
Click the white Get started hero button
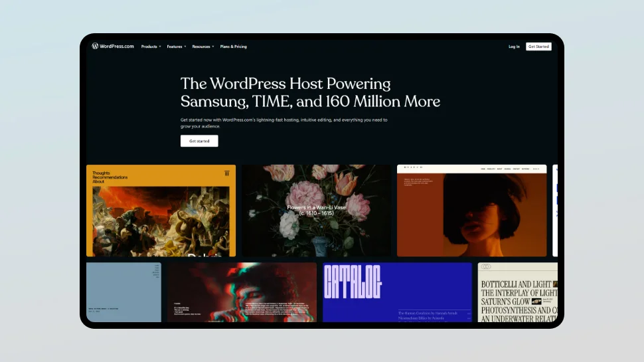click(199, 141)
